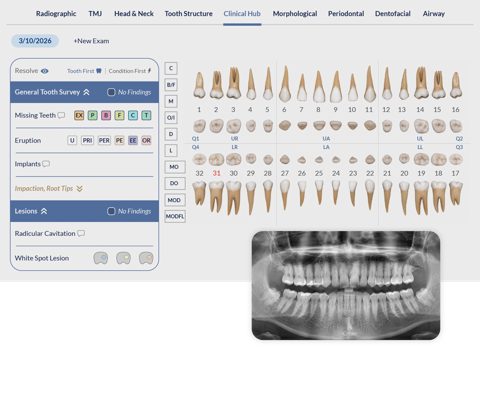Viewport: 480px width, 397px height.
Task: Open the panoramic X-ray thumbnail
Action: click(346, 286)
